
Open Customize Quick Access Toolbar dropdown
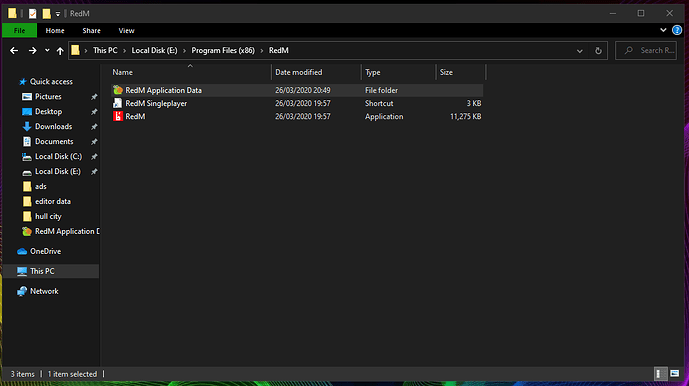click(58, 14)
